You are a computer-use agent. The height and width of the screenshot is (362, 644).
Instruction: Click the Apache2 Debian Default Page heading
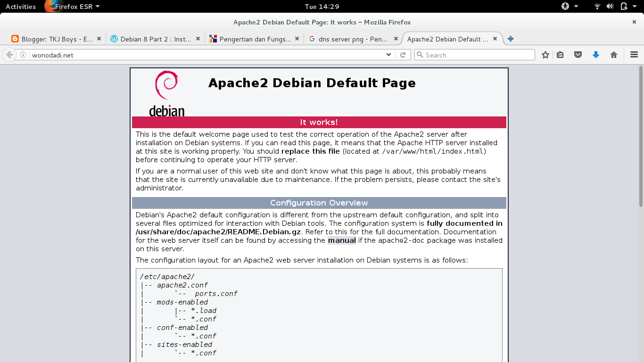point(312,83)
